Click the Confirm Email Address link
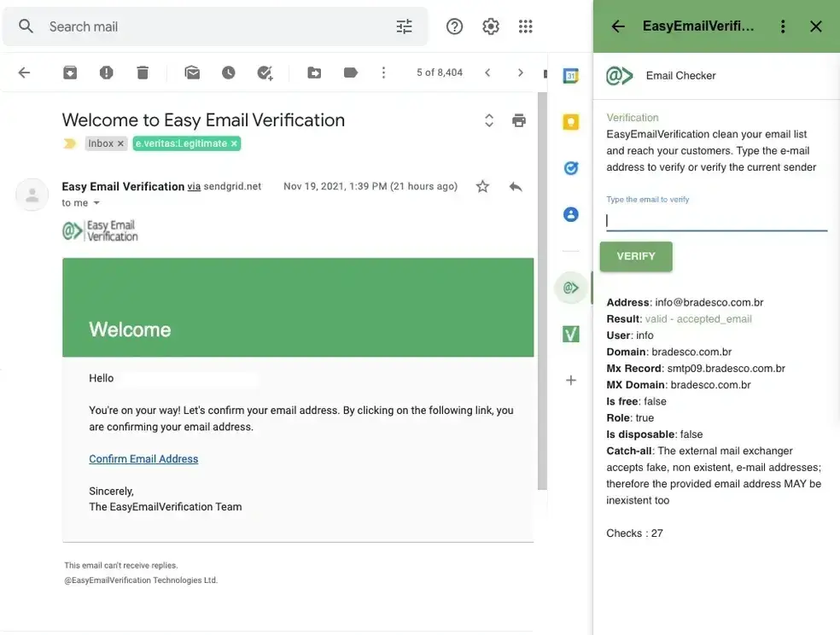Image resolution: width=840 pixels, height=635 pixels. 143,459
